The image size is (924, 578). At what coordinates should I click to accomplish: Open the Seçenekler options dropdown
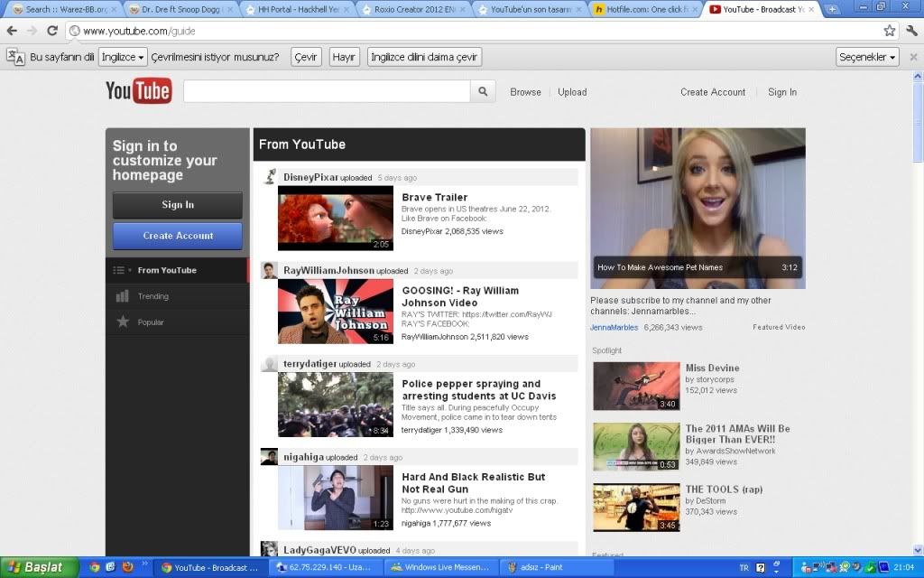[x=867, y=57]
